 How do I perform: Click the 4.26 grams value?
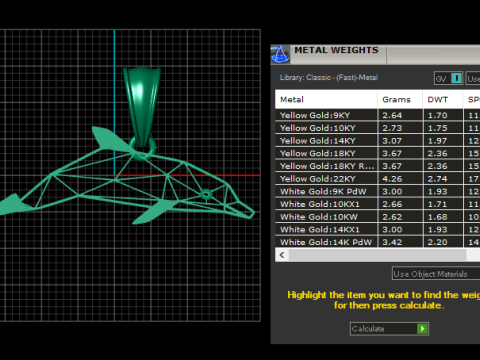point(392,179)
